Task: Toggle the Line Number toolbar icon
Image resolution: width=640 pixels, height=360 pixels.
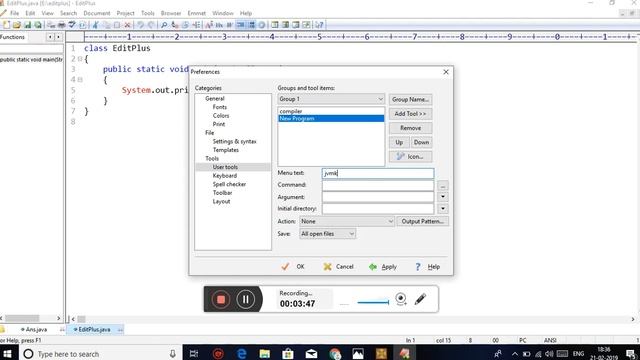Action: [x=251, y=25]
